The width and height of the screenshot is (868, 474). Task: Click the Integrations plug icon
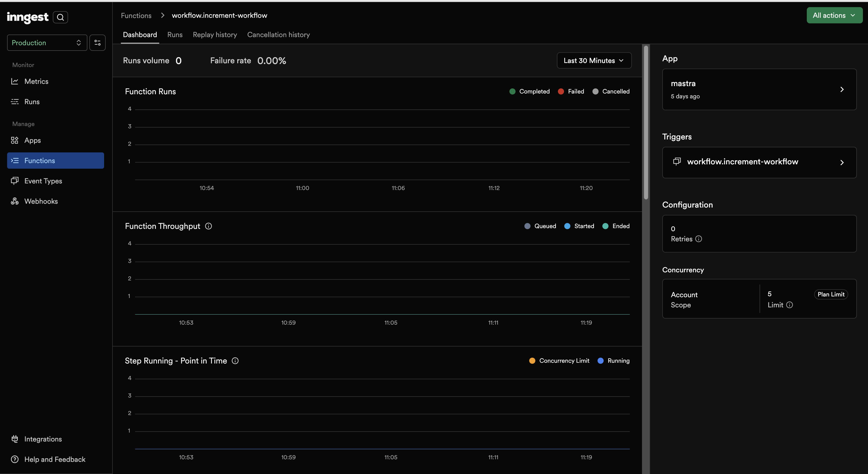(14, 439)
